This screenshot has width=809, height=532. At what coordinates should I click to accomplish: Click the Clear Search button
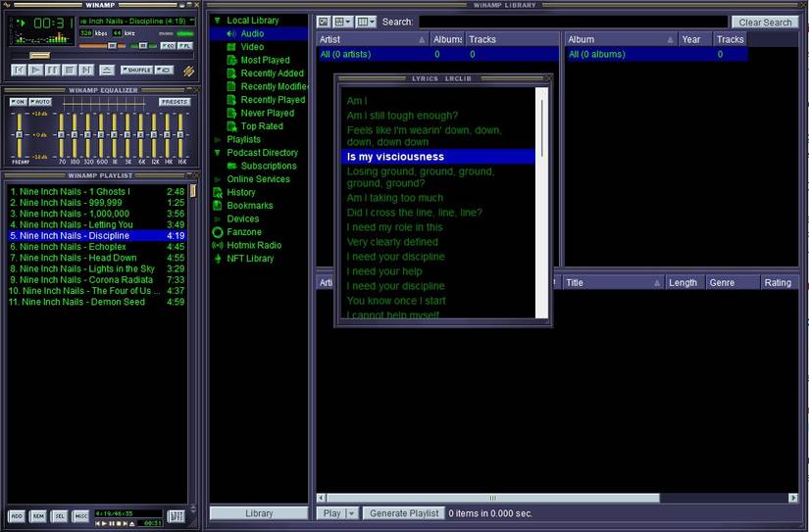[765, 23]
